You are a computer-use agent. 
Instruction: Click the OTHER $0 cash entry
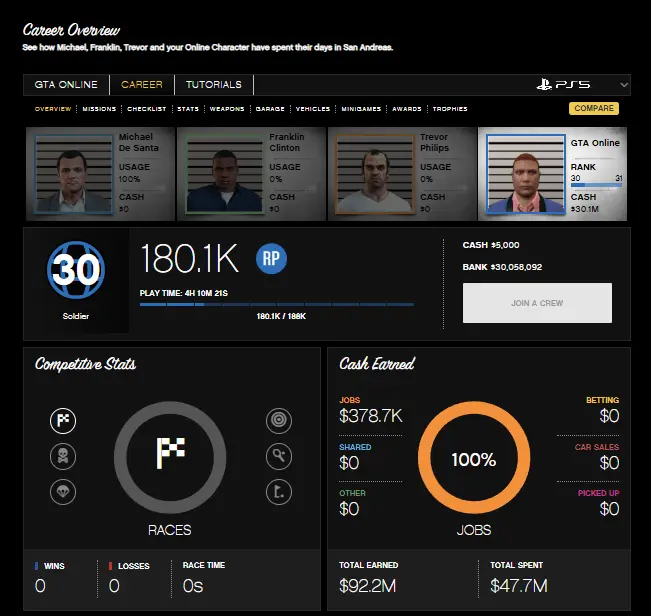pyautogui.click(x=352, y=503)
